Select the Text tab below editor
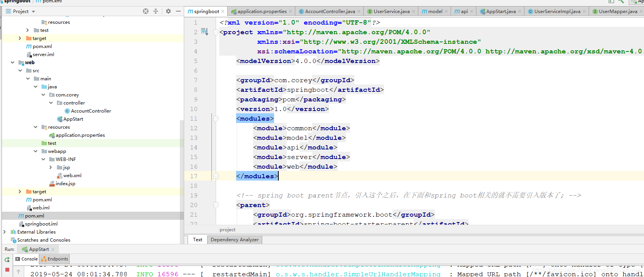 point(198,240)
